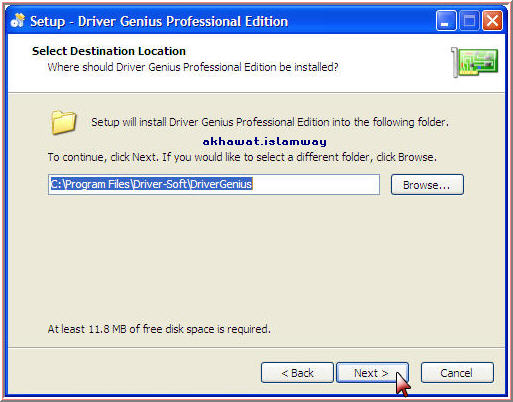Open the Browse folder dialog
The width and height of the screenshot is (513, 402).
pos(427,184)
